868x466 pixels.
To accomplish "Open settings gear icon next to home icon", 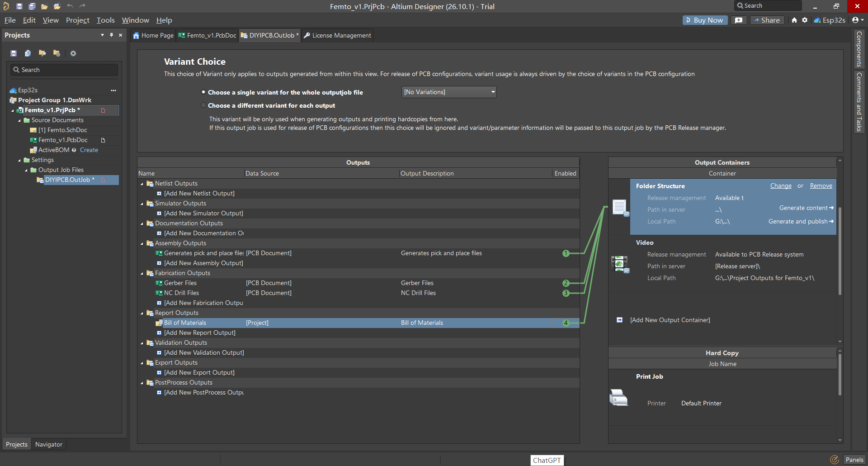I will coord(805,20).
